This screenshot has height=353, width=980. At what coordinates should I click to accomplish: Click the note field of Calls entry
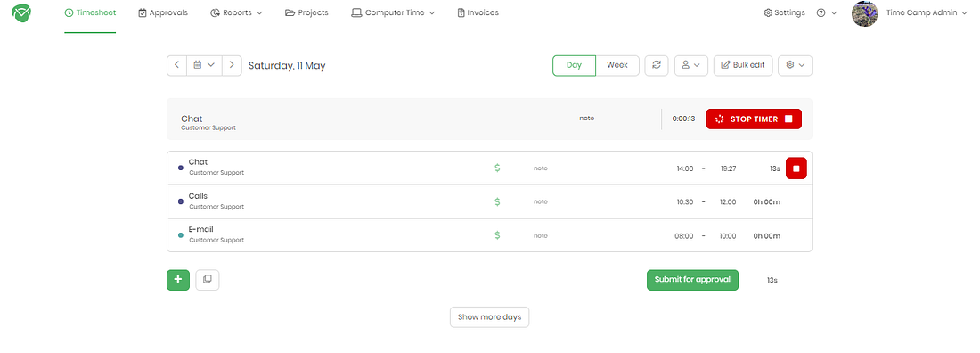541,201
